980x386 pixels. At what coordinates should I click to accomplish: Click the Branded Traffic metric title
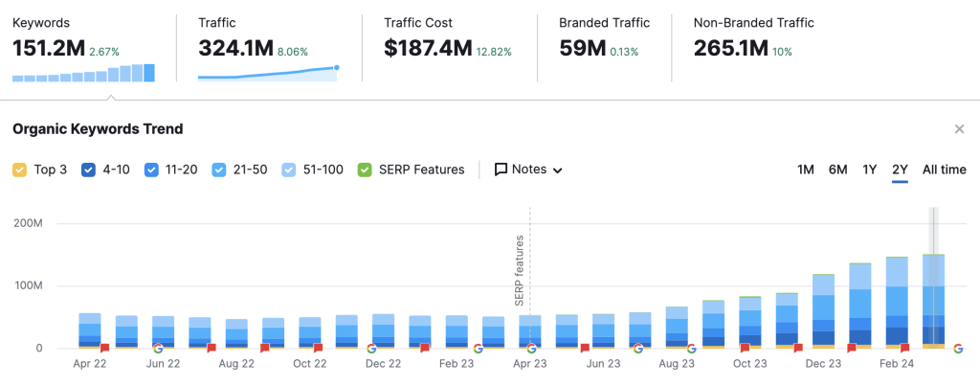(605, 23)
